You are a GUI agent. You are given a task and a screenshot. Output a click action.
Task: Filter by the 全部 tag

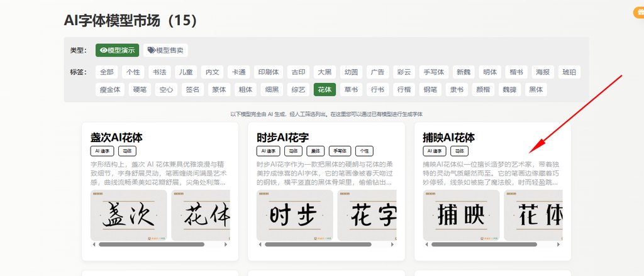click(106, 72)
